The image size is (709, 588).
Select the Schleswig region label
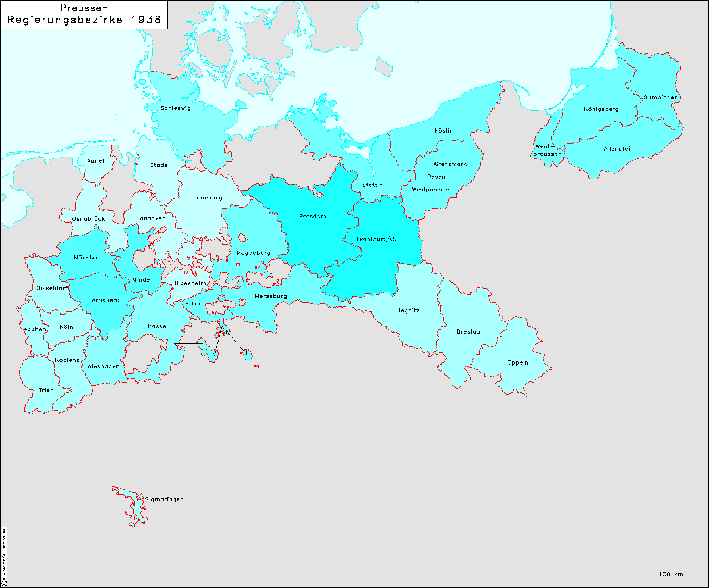(x=175, y=108)
